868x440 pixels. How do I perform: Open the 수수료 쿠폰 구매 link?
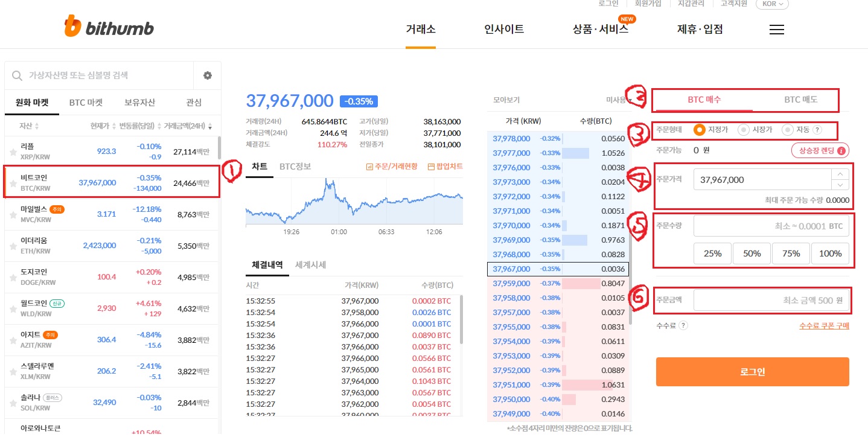pyautogui.click(x=824, y=325)
